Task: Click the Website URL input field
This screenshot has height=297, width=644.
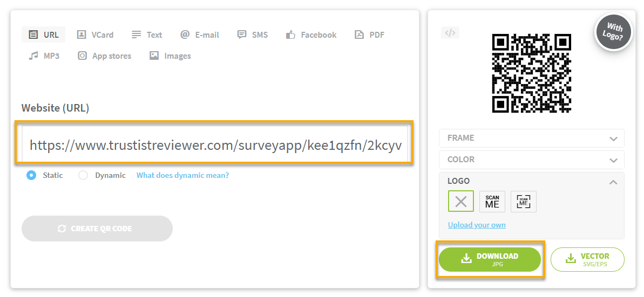Action: point(215,144)
